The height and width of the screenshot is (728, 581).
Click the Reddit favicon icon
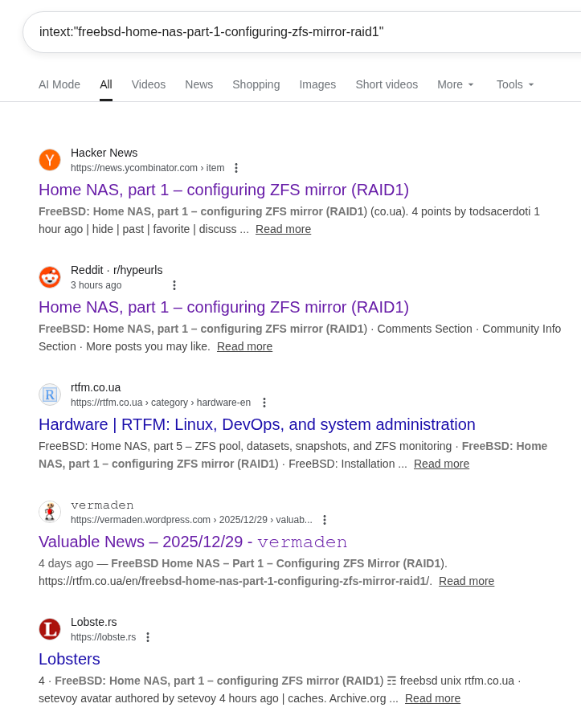pyautogui.click(x=50, y=277)
